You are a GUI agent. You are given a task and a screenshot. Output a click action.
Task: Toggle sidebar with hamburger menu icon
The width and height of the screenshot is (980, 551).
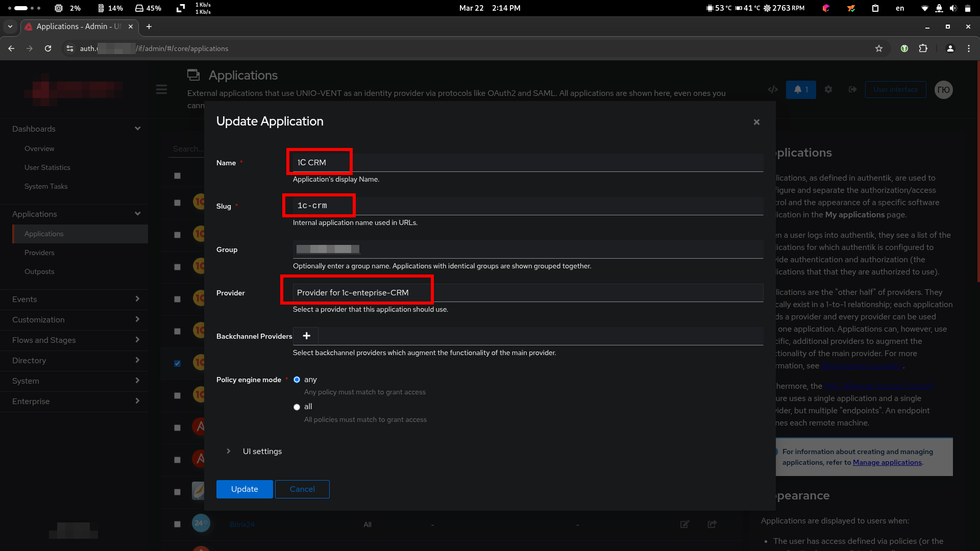(161, 89)
